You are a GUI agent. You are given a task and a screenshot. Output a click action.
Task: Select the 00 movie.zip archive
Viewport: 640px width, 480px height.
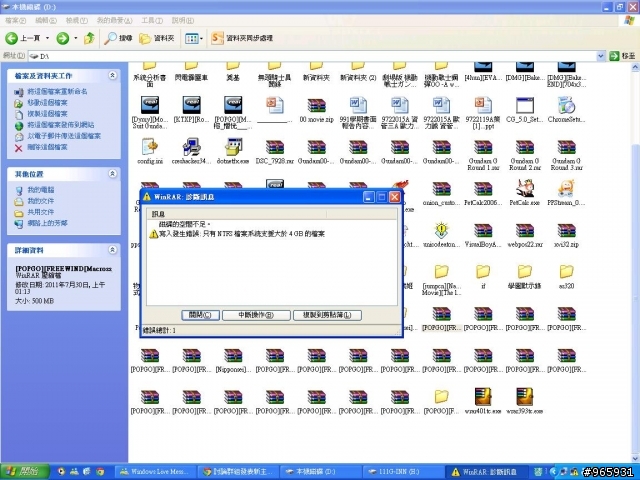[x=316, y=106]
